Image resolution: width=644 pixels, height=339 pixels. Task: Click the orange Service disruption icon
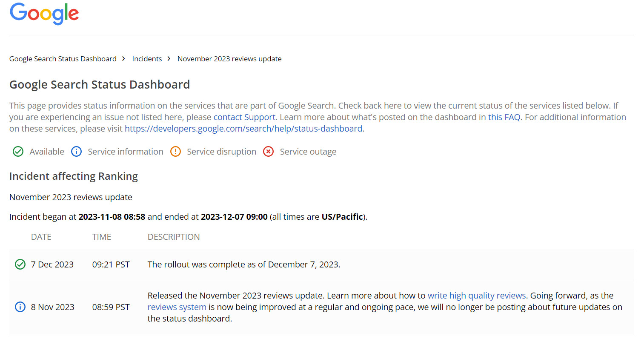click(x=175, y=151)
